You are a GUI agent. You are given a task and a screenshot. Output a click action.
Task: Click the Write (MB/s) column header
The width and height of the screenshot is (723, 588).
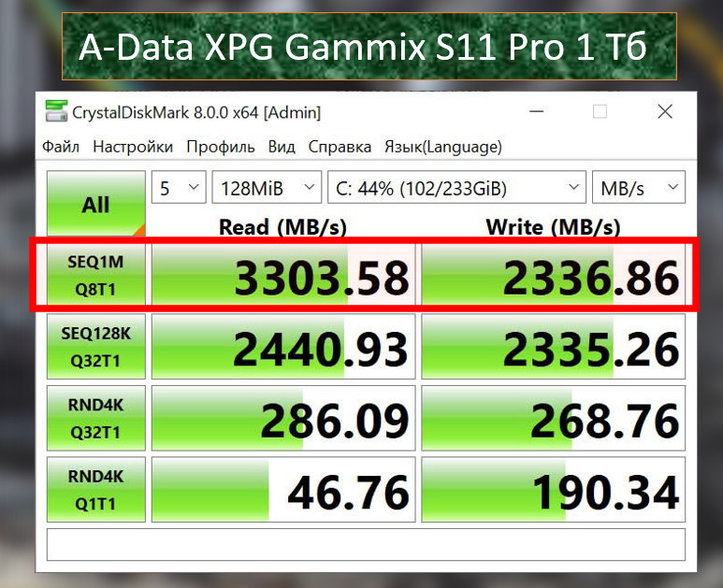point(554,227)
